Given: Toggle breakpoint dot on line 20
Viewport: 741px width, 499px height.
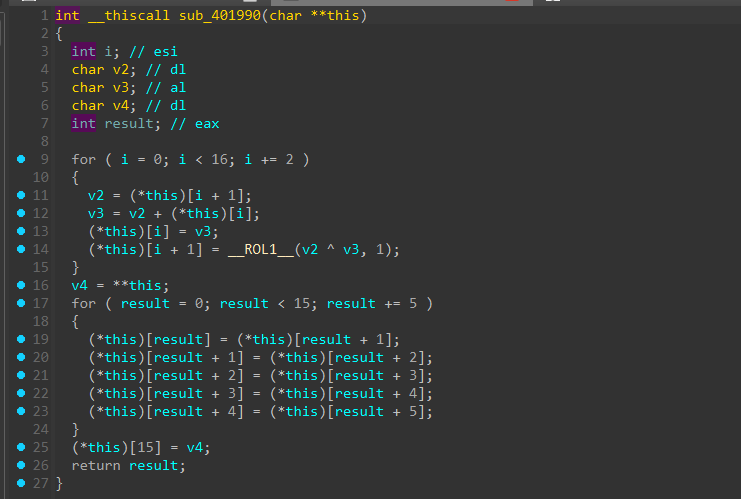Looking at the screenshot, I should (x=21, y=357).
